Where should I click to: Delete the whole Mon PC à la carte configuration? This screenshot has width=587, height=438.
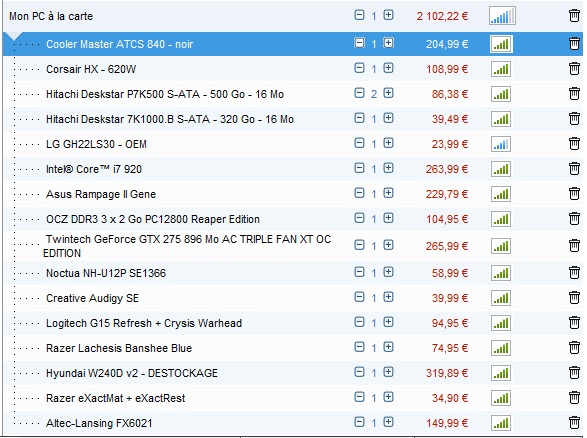click(x=574, y=16)
